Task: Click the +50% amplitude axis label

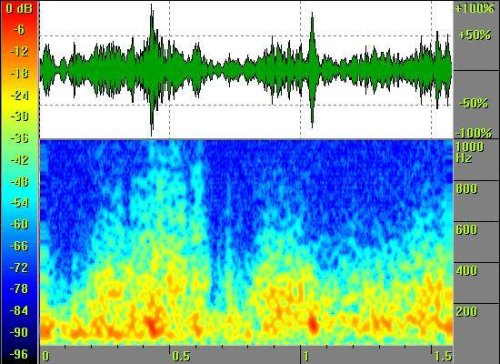Action: coord(475,35)
